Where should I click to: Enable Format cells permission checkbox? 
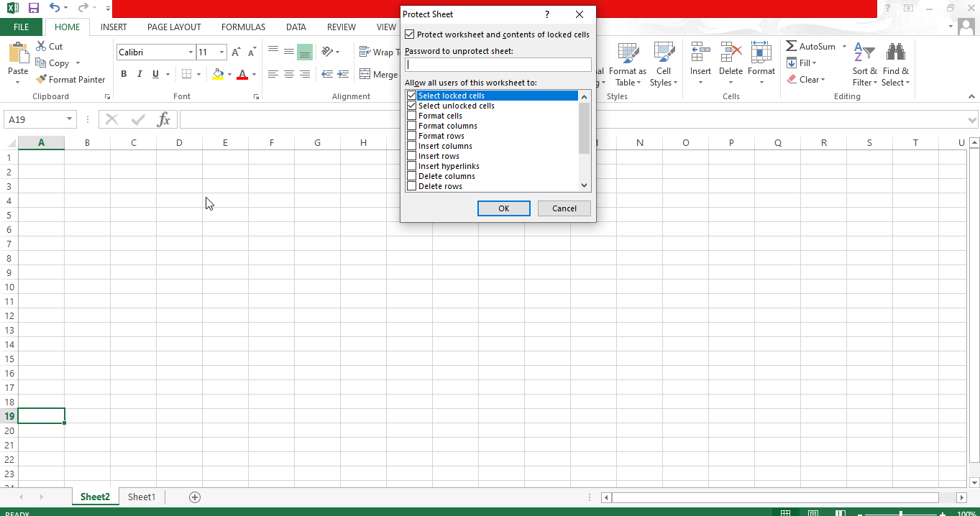click(411, 116)
